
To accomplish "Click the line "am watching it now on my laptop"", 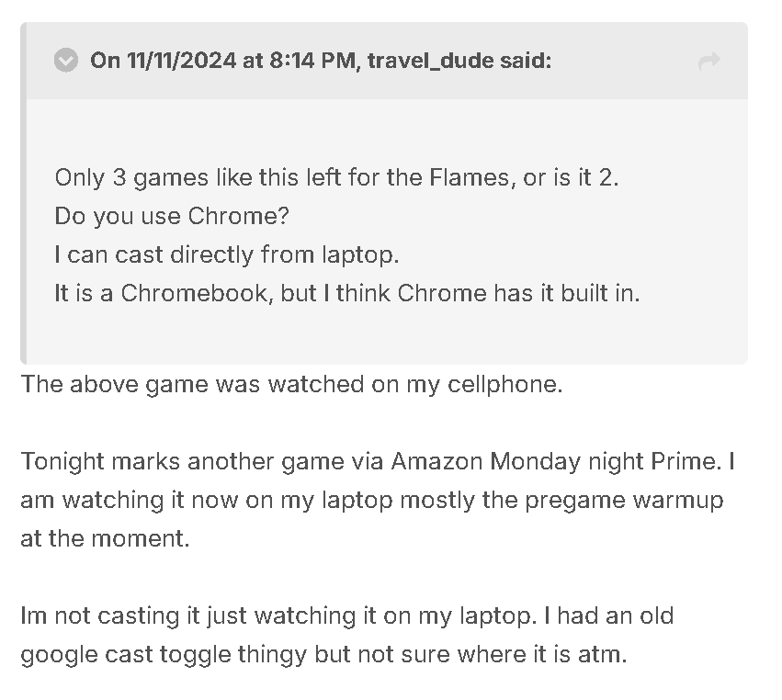I will tap(372, 500).
